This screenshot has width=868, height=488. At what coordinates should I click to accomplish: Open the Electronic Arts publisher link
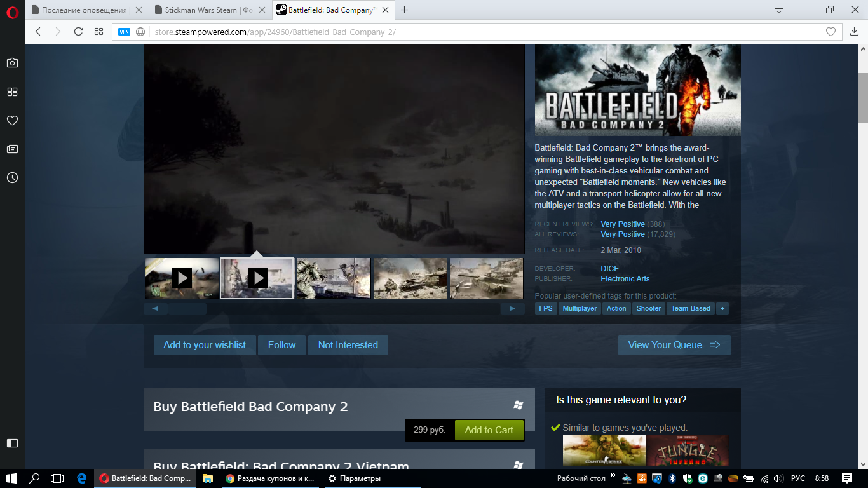(625, 279)
